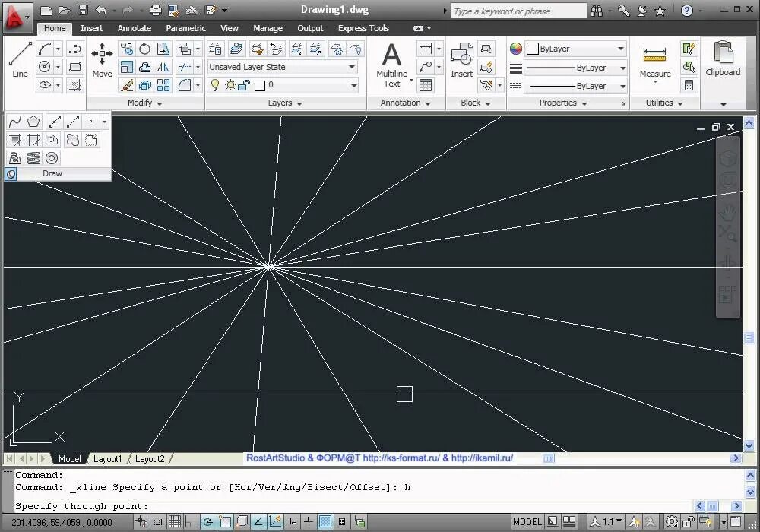The image size is (760, 532).
Task: Toggle Polar Tracking in status bar
Action: pos(208,522)
